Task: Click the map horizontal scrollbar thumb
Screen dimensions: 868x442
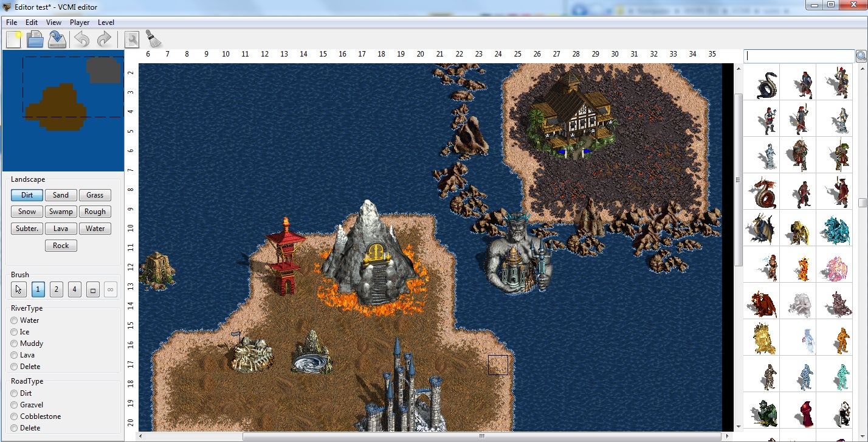Action: click(x=481, y=436)
